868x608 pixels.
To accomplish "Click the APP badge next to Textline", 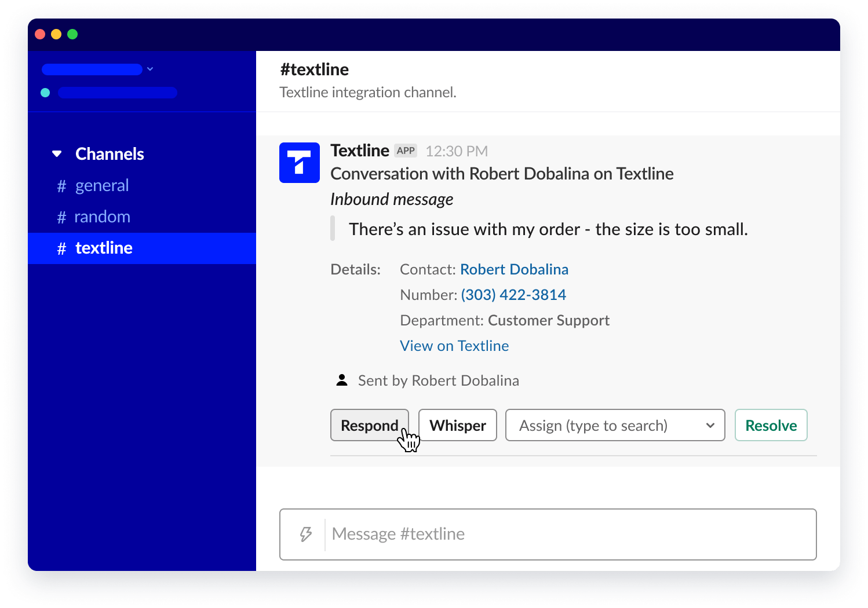I will click(406, 151).
